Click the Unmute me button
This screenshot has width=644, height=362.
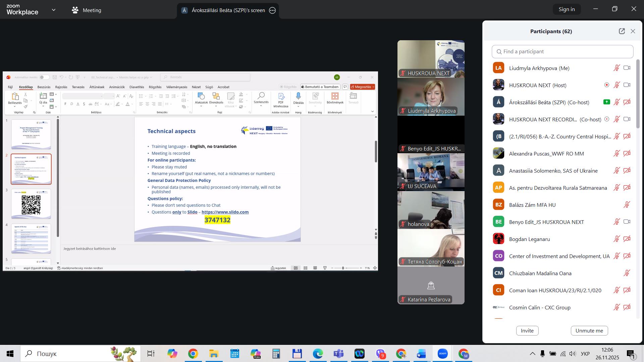[x=589, y=330]
